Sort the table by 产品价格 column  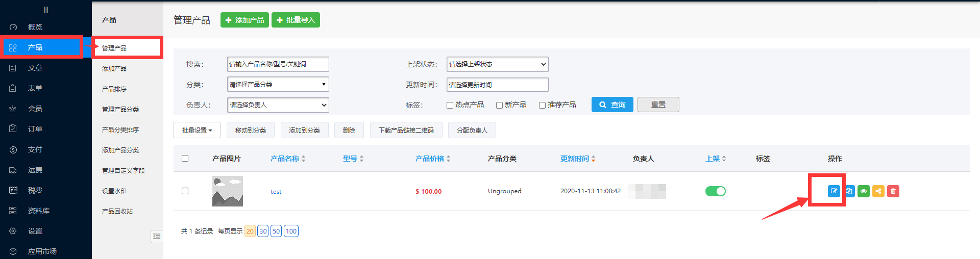433,159
